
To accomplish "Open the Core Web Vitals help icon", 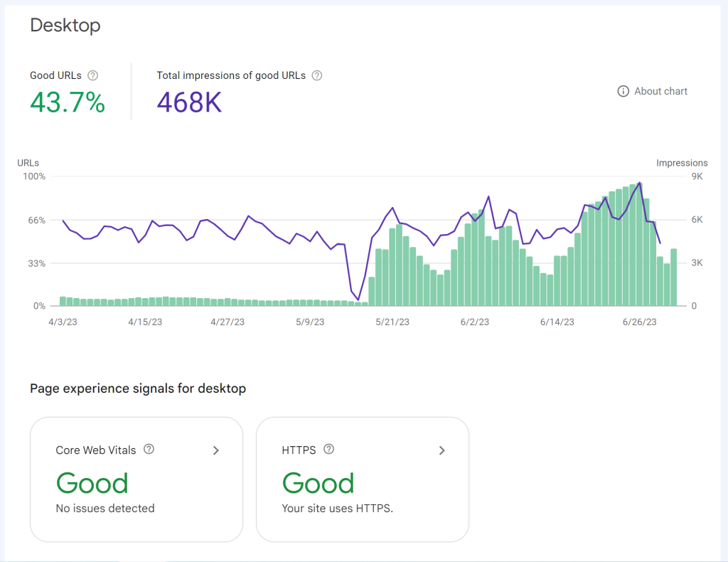I will click(149, 448).
